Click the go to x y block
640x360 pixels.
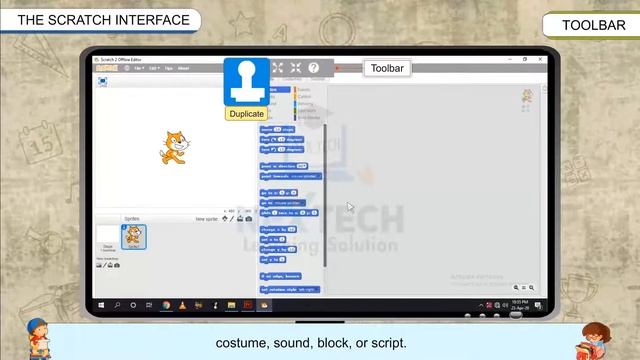click(x=279, y=193)
